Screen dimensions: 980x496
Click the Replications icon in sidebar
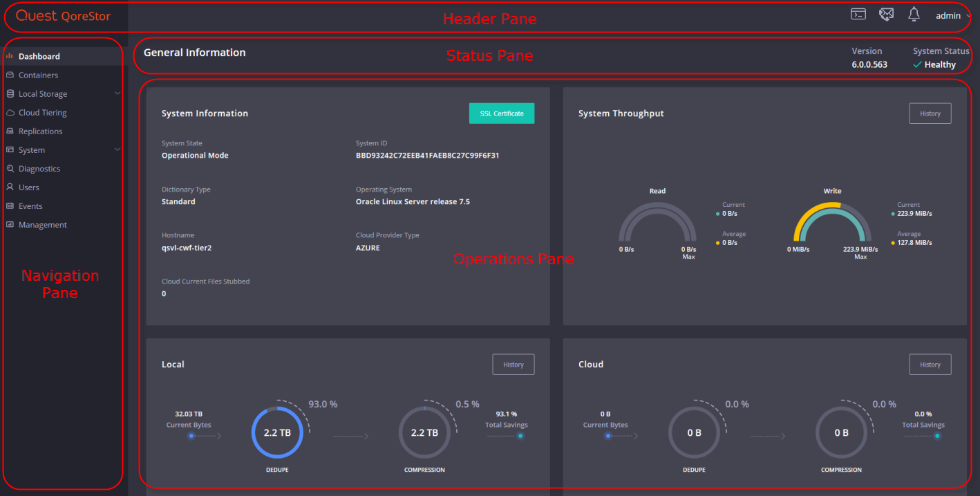pos(10,131)
